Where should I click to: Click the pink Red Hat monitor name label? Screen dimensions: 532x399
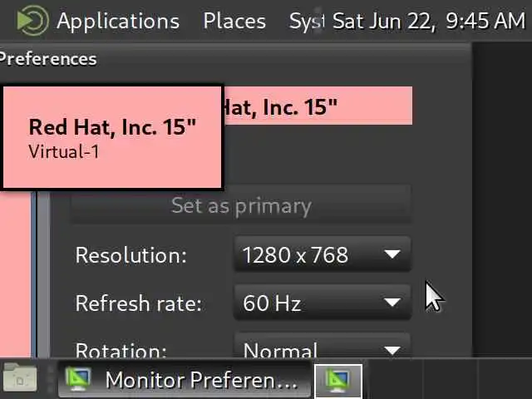pos(318,106)
